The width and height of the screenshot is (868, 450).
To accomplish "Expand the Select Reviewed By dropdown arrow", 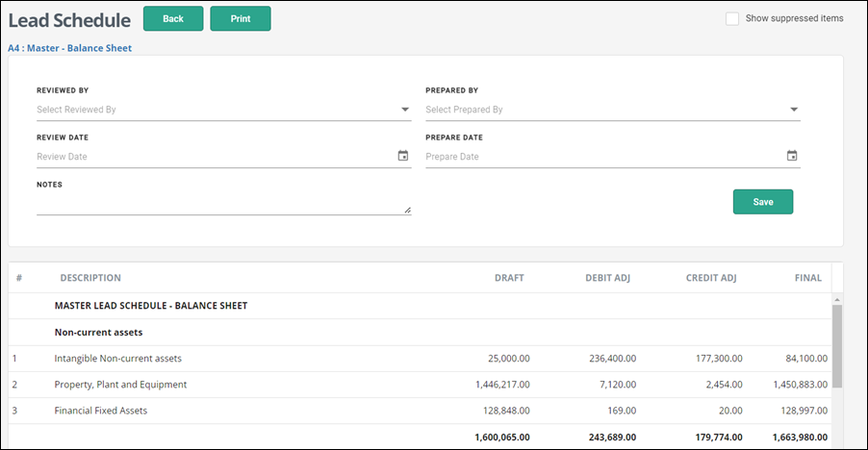I will coord(405,110).
